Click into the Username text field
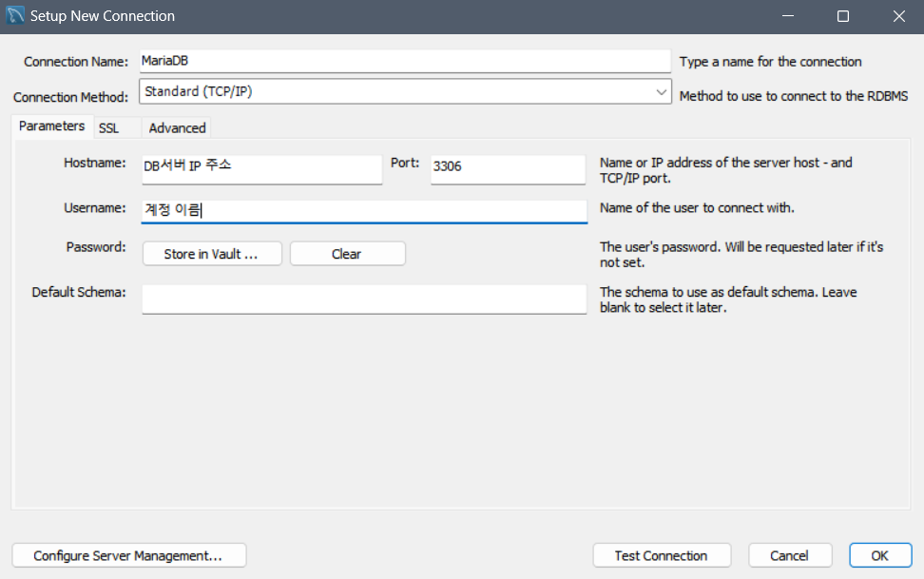This screenshot has height=579, width=924. tap(364, 211)
